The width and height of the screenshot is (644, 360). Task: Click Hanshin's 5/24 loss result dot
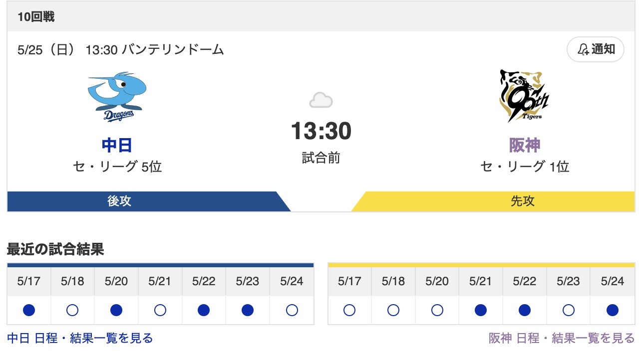(x=613, y=311)
